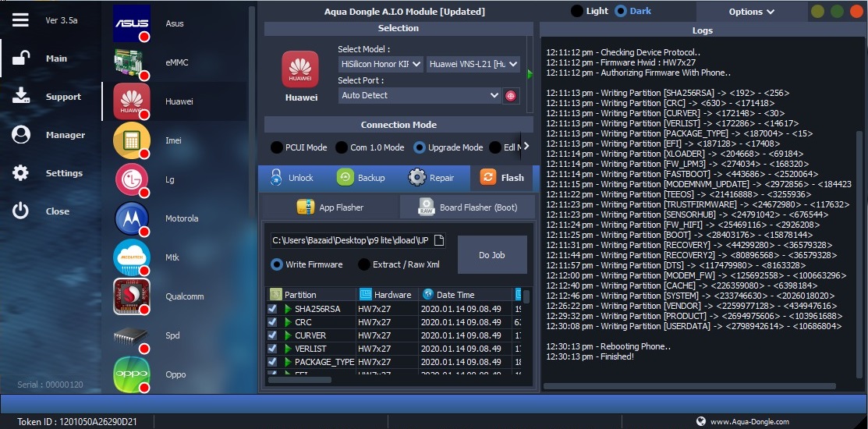This screenshot has height=429, width=868.
Task: Switch to Light theme
Action: click(577, 11)
